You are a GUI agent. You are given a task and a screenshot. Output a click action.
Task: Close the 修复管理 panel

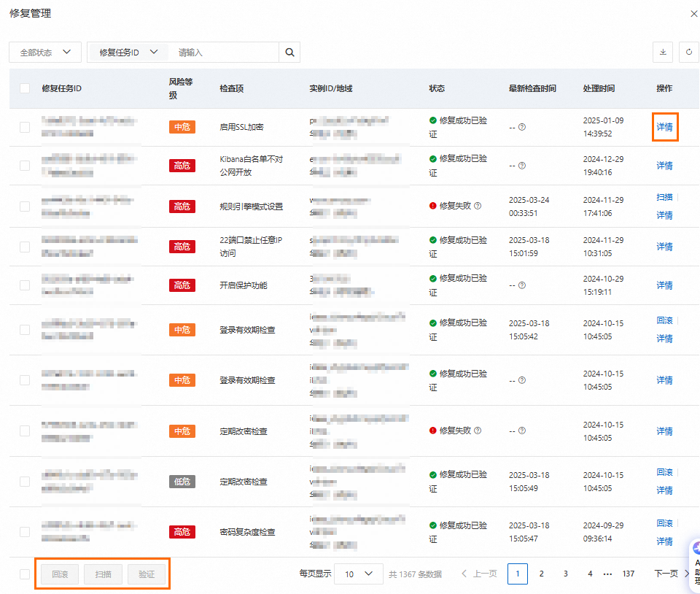click(693, 14)
